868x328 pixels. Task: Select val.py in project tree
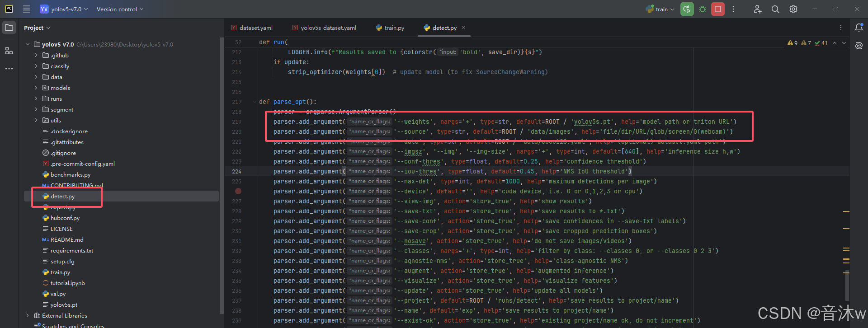58,294
